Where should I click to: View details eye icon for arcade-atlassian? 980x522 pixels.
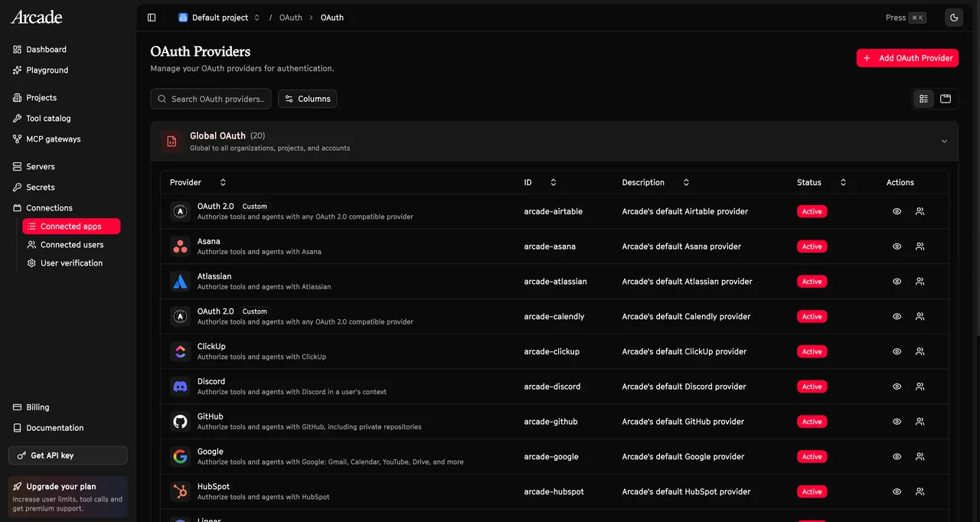(897, 282)
